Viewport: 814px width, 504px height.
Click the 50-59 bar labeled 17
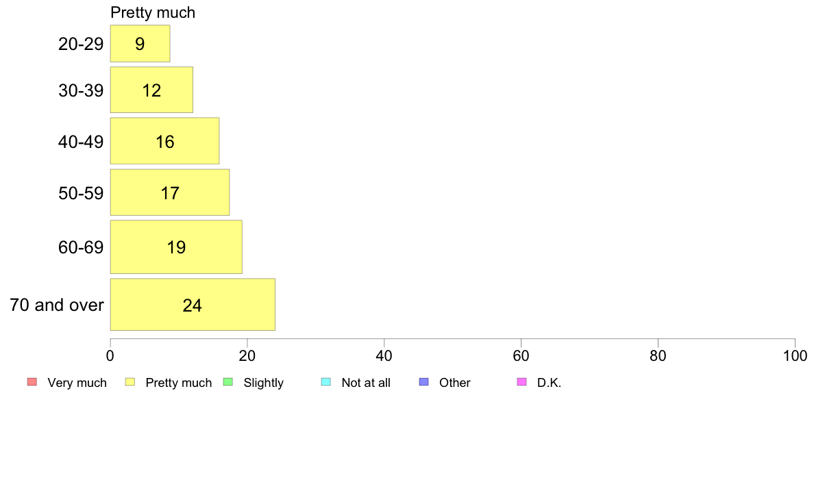click(169, 192)
